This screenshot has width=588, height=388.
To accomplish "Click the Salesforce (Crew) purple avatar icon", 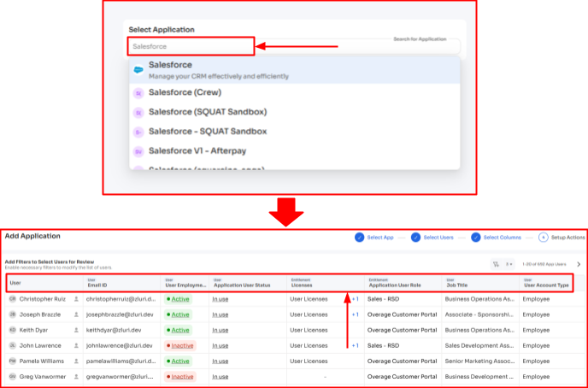I will coord(138,93).
